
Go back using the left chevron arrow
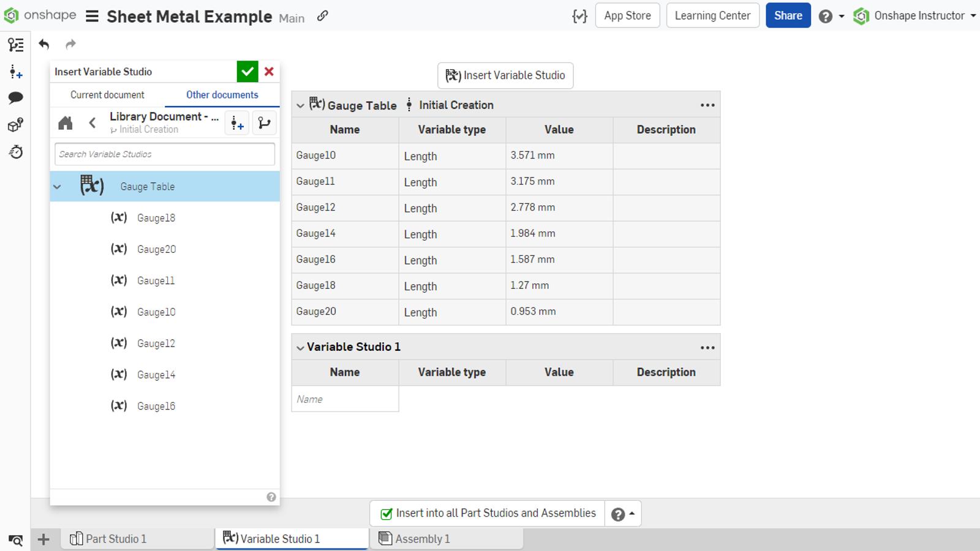[x=92, y=123]
